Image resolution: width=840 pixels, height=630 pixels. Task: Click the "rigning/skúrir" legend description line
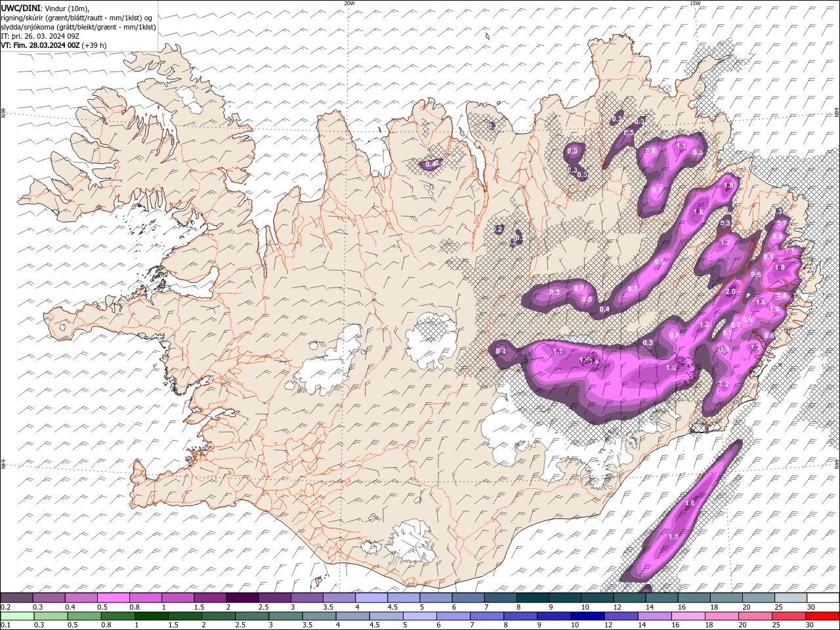[76, 18]
